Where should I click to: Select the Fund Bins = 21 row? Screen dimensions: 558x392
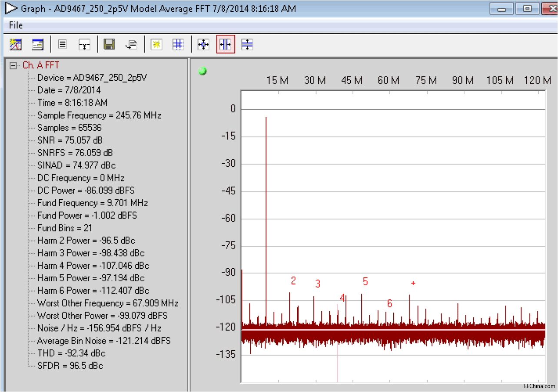pyautogui.click(x=65, y=228)
